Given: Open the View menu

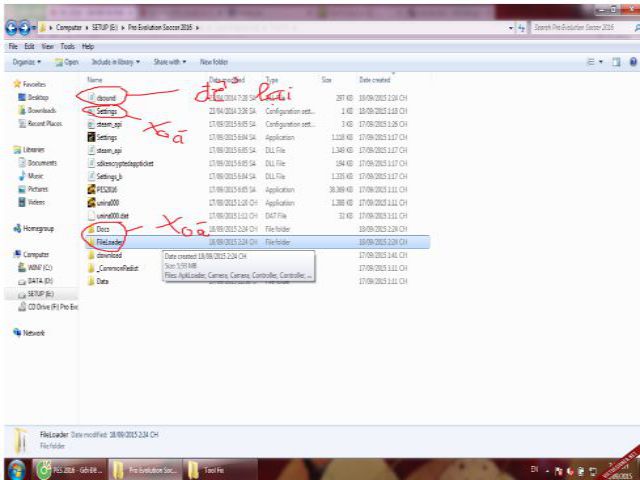Looking at the screenshot, I should click(x=48, y=47).
